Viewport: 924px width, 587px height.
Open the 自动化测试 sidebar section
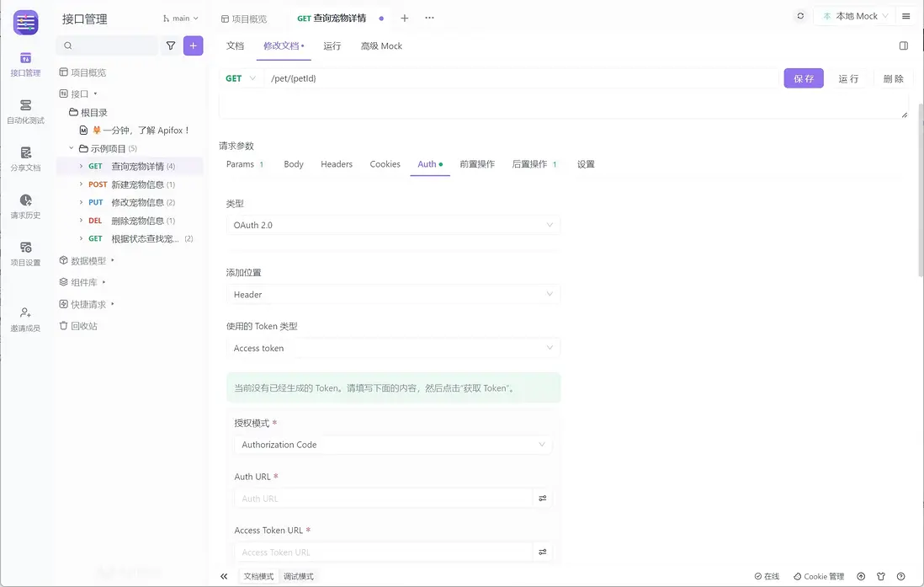tap(25, 111)
